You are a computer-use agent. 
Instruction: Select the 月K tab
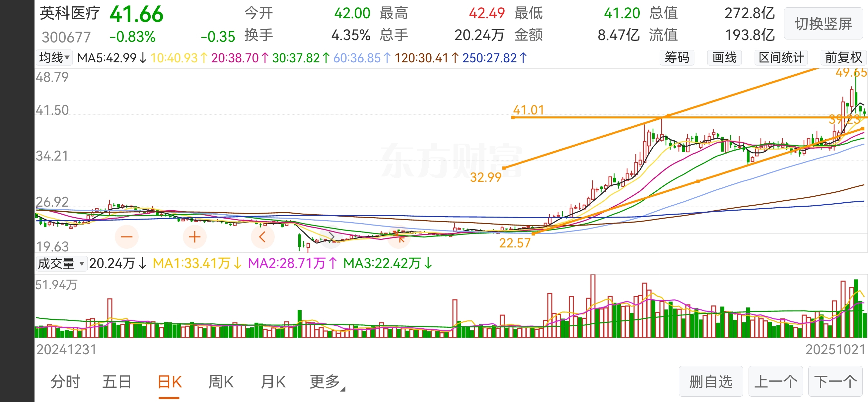(x=273, y=382)
